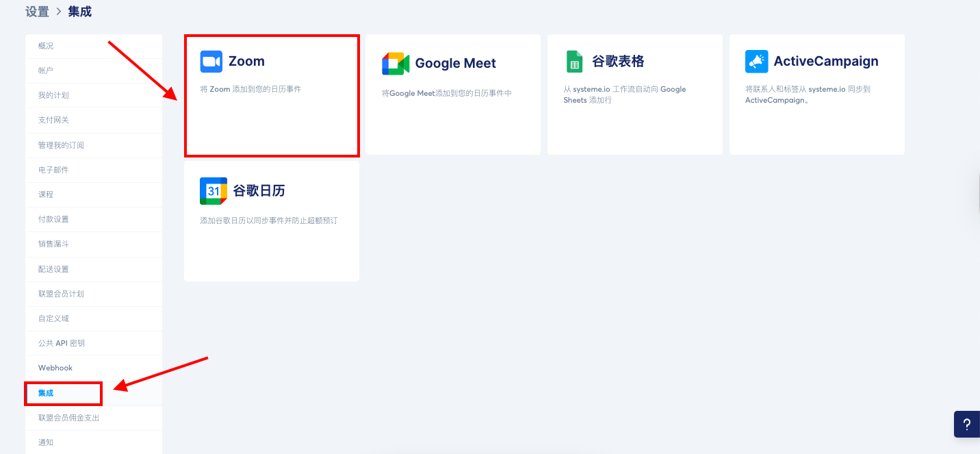The width and height of the screenshot is (980, 454).
Task: Click the Google Meet logo icon
Action: click(396, 63)
